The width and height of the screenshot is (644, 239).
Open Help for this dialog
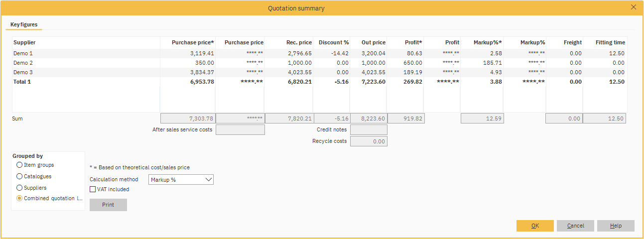pyautogui.click(x=616, y=226)
